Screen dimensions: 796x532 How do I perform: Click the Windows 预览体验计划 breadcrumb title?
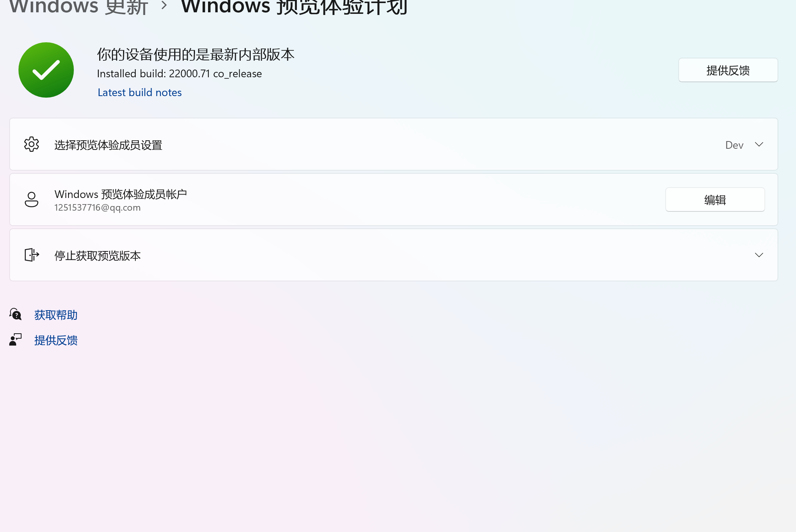pos(294,7)
